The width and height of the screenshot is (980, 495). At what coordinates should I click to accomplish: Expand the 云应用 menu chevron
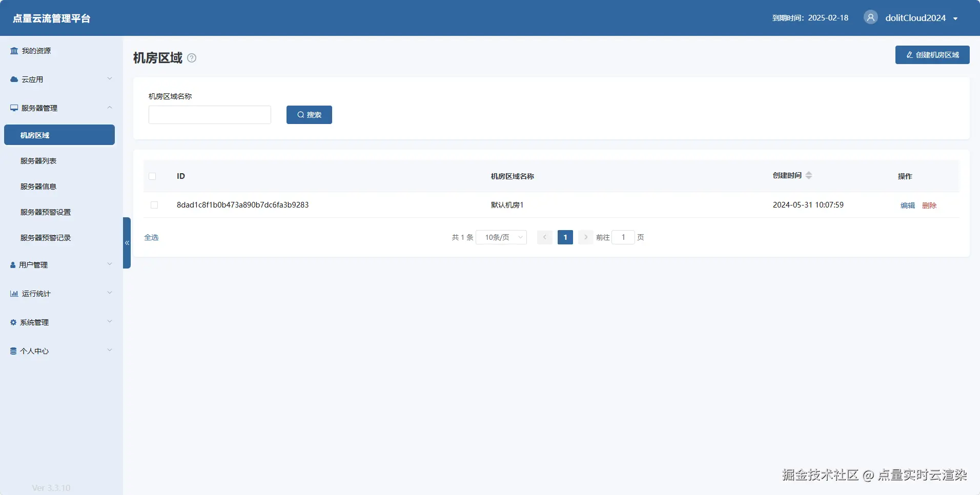109,79
